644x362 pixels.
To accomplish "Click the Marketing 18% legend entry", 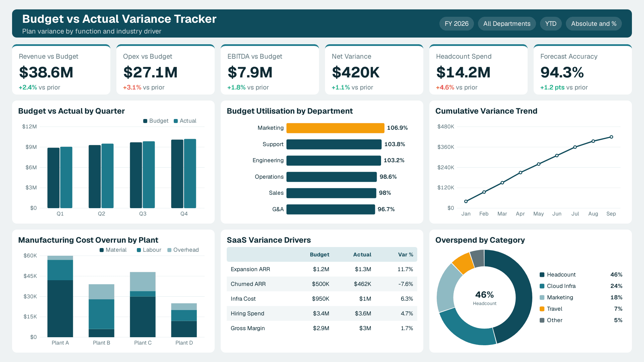I will [x=581, y=298].
